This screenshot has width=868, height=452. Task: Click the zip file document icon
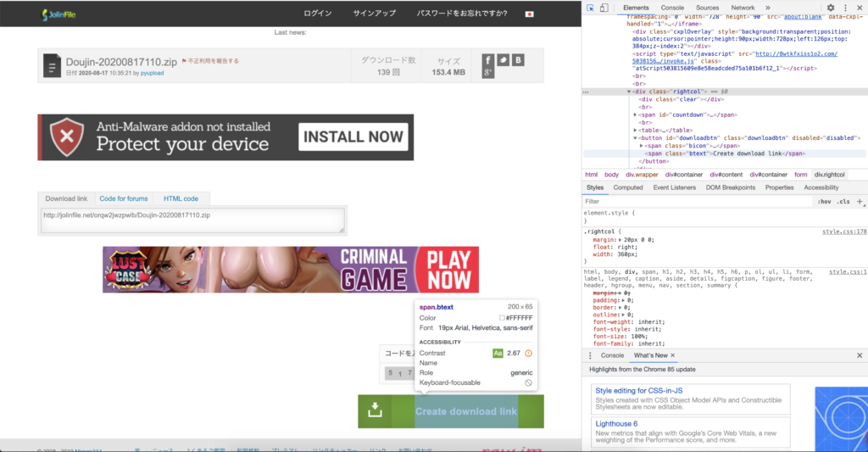(52, 65)
